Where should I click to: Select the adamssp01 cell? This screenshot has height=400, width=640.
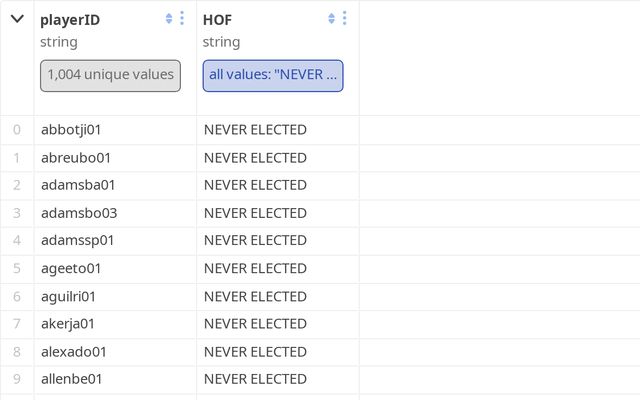coord(78,240)
